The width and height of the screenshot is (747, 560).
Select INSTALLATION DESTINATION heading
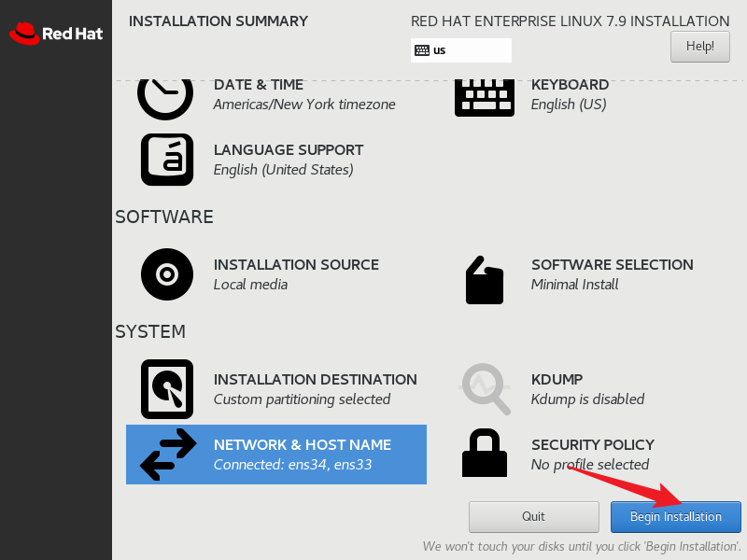[315, 380]
